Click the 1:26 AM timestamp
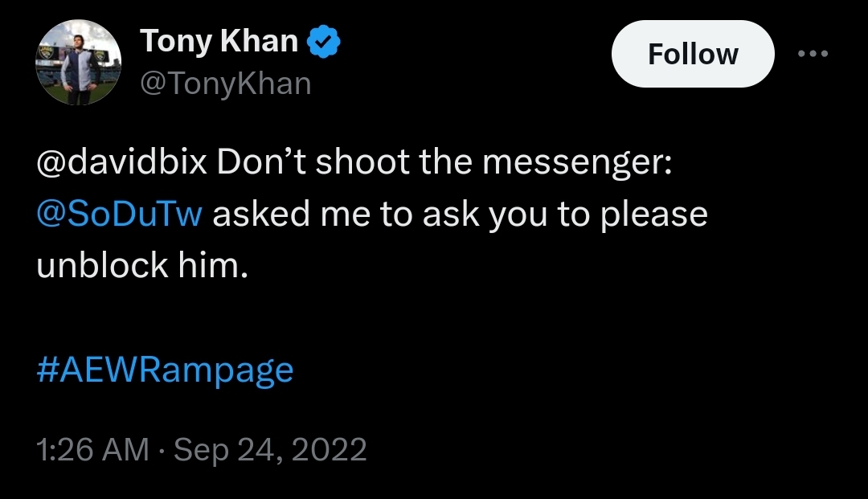This screenshot has width=868, height=499. [92, 449]
